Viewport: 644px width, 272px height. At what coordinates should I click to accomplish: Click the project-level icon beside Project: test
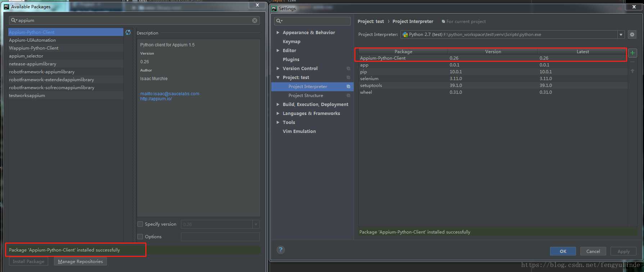pos(348,78)
